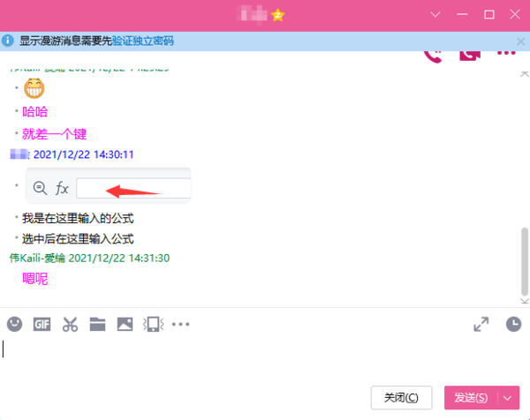
Task: Start a screenshot with the scissors tool
Action: coord(70,325)
